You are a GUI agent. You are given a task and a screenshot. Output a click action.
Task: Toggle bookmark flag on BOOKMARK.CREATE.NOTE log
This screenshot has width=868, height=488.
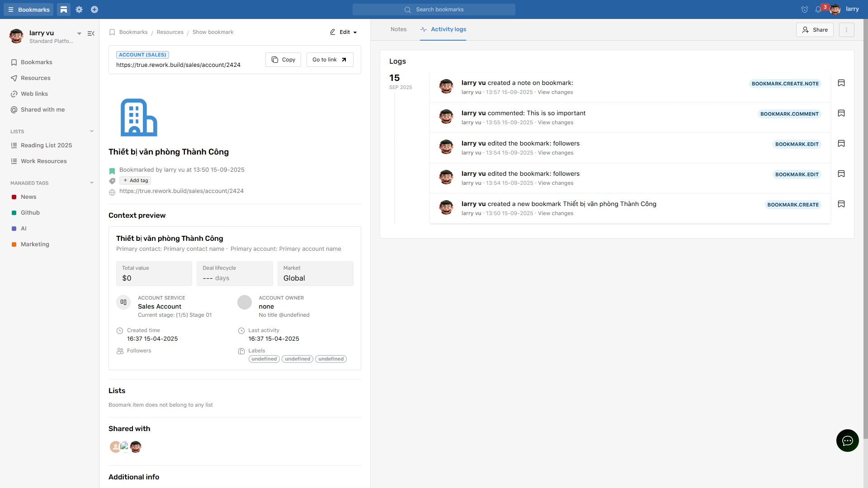point(841,83)
